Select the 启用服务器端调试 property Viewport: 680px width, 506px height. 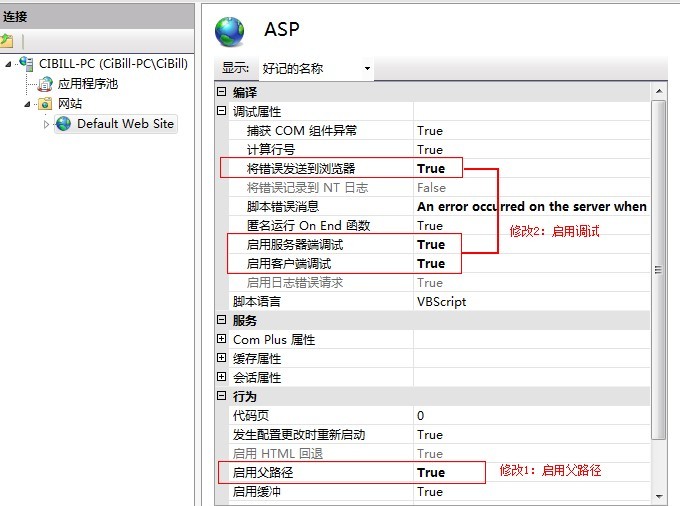click(298, 245)
